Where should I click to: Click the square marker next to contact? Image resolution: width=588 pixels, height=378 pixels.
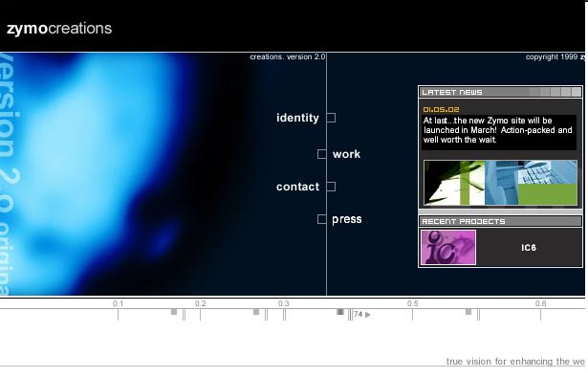(x=331, y=187)
